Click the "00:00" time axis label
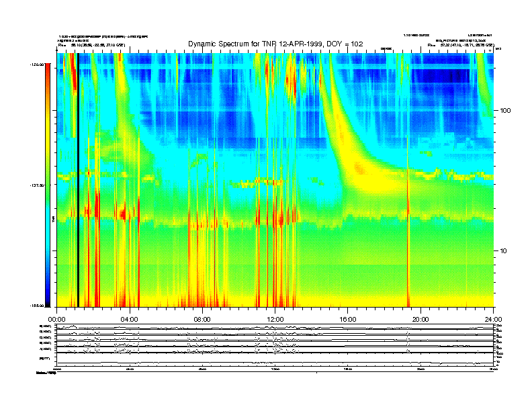The image size is (532, 411). 56,320
